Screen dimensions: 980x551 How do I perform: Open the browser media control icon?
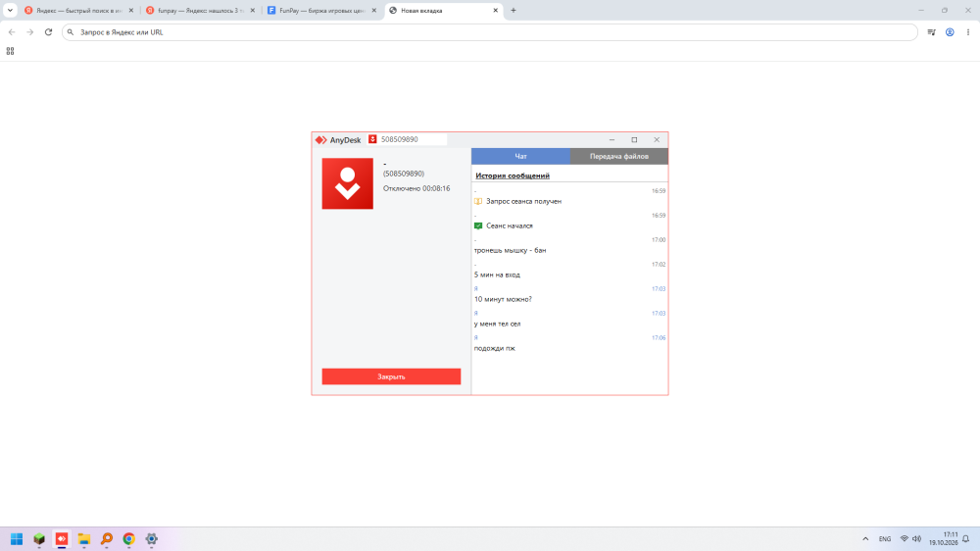point(931,32)
